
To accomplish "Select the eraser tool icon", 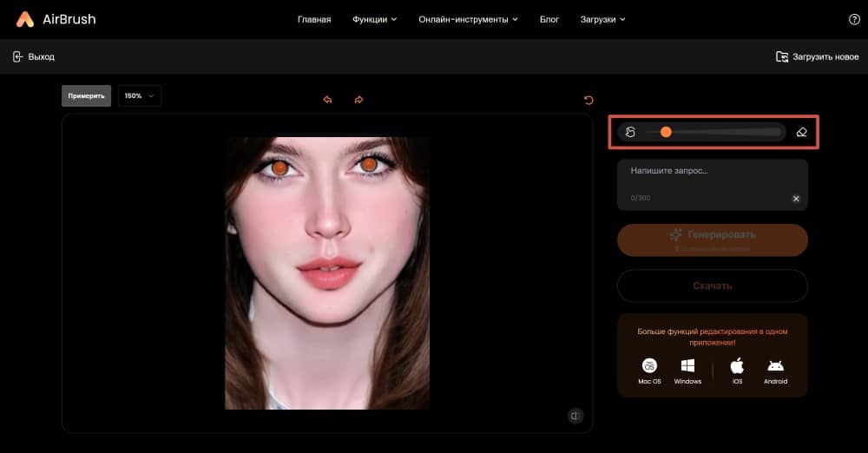I will click(801, 132).
